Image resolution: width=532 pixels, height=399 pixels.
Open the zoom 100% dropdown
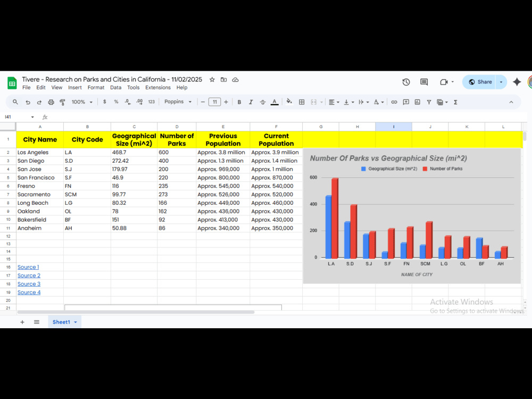[x=82, y=102]
